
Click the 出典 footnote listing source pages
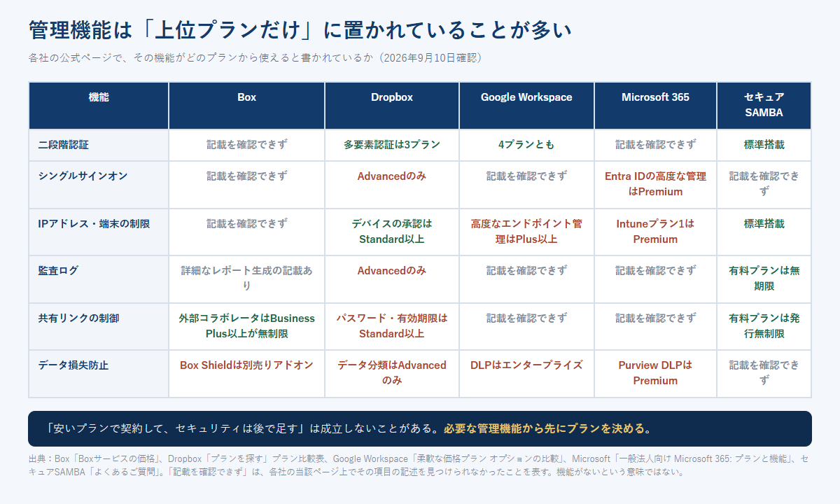tap(419, 465)
